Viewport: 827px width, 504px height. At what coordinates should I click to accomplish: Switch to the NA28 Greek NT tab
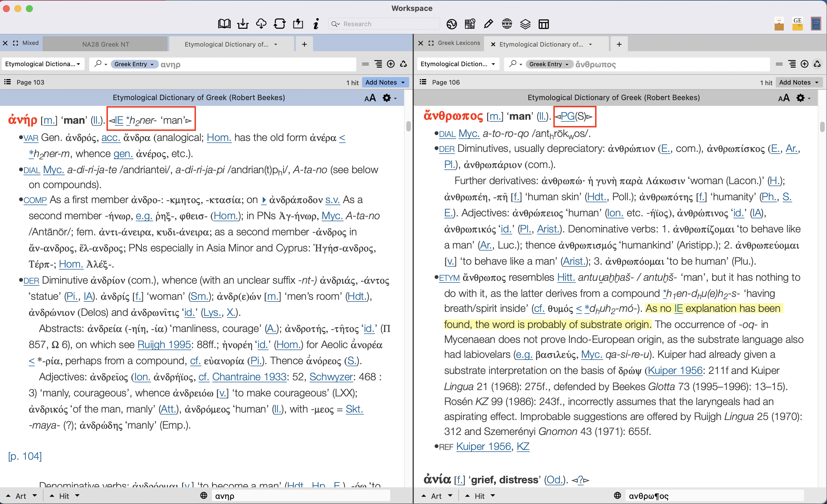click(x=106, y=44)
